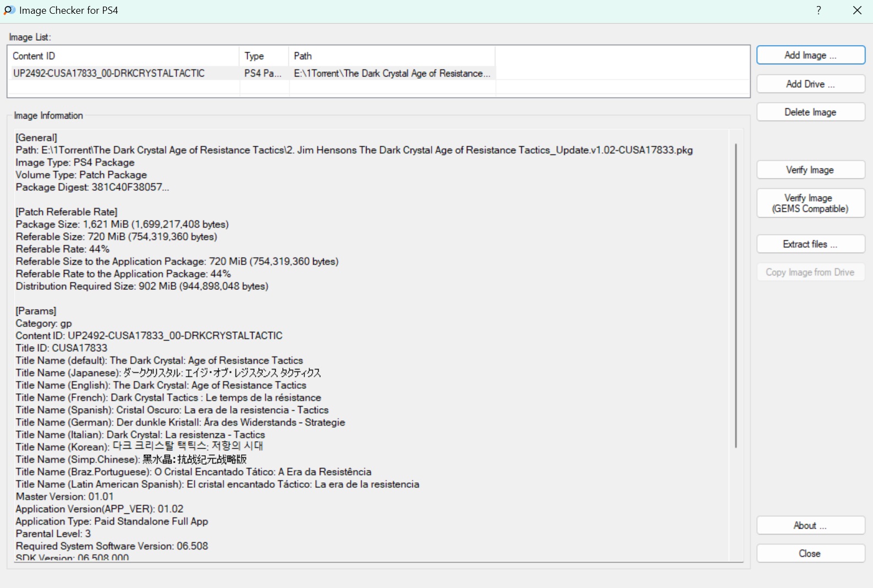Select the UP2492-CUSA17833_00-DRKCRYSTALTACTIC list row
The height and width of the screenshot is (588, 873).
252,73
